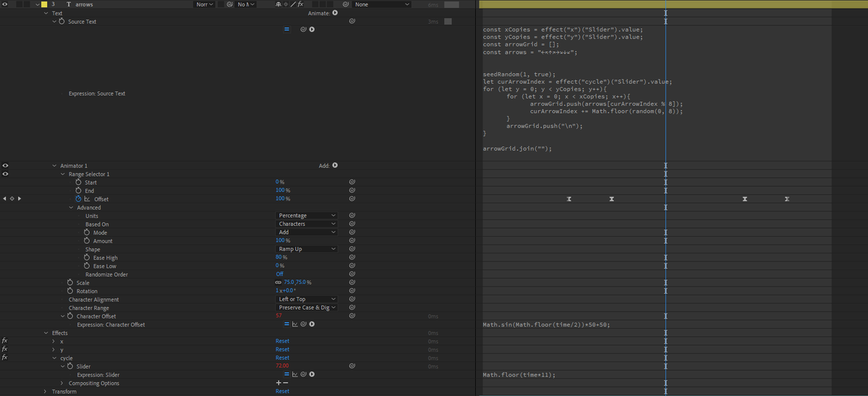
Task: Open the Source Text expression language menu
Action: 312,30
